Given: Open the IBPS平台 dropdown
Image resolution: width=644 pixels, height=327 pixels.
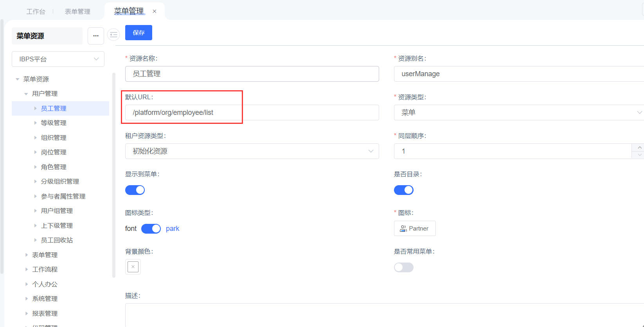Looking at the screenshot, I should pyautogui.click(x=58, y=59).
